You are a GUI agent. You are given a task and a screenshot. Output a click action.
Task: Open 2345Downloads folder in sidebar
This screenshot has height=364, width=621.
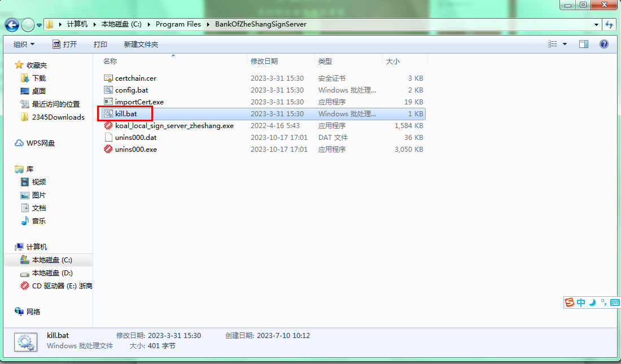58,117
